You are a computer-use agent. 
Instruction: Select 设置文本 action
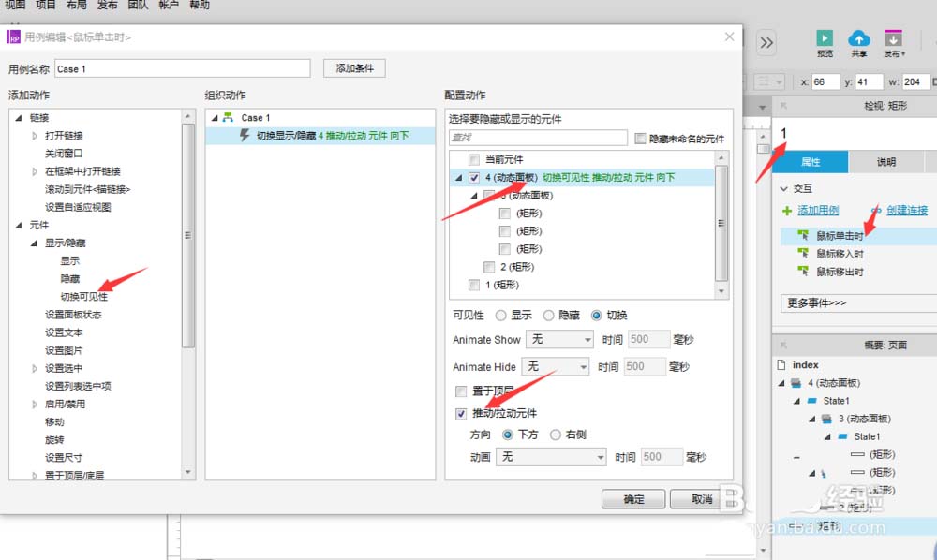(64, 332)
